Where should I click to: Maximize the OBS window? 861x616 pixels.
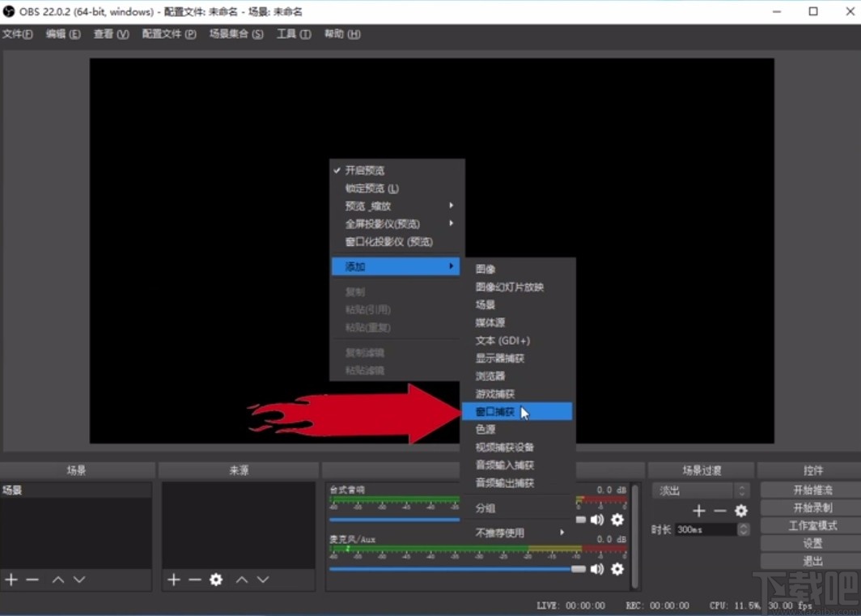point(813,11)
